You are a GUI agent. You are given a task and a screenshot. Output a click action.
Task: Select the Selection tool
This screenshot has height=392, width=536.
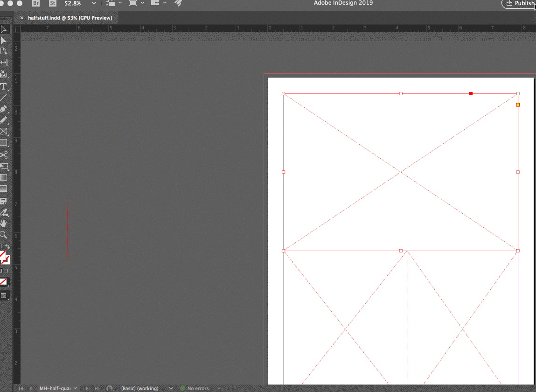(5, 29)
